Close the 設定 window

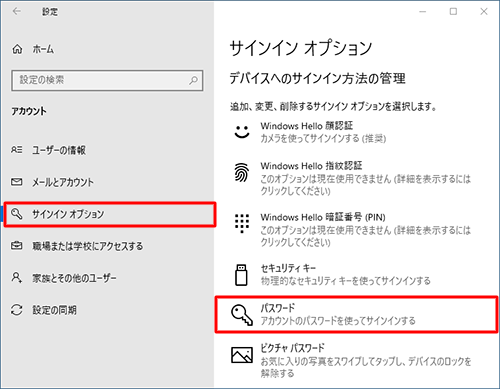pyautogui.click(x=484, y=12)
